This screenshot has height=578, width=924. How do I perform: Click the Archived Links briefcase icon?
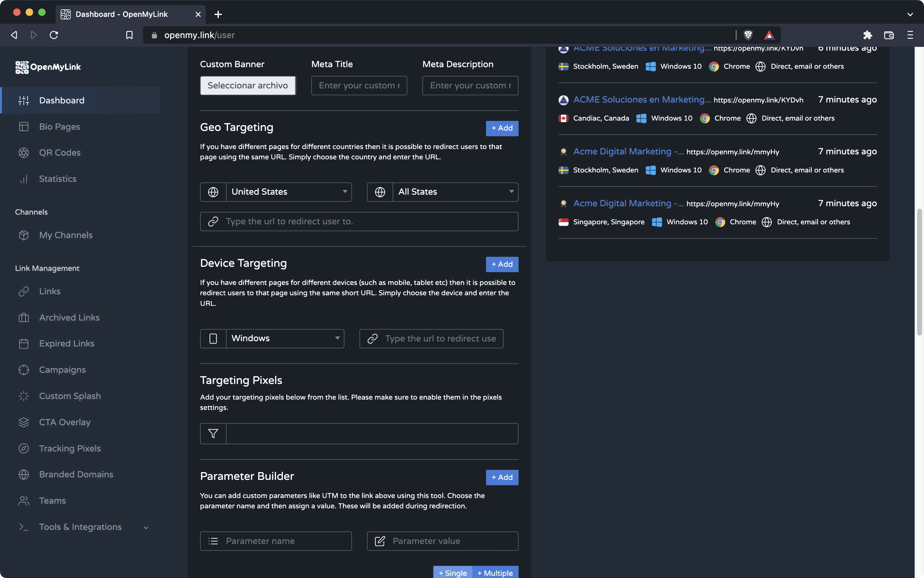[x=24, y=317]
